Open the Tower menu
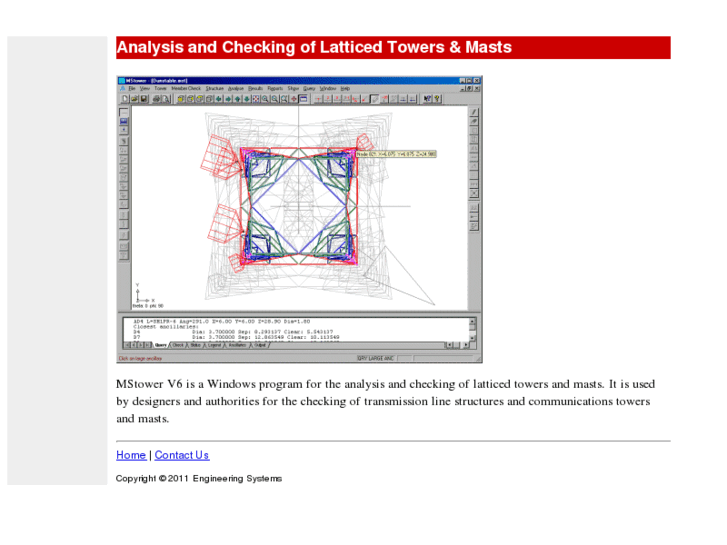 [x=160, y=88]
